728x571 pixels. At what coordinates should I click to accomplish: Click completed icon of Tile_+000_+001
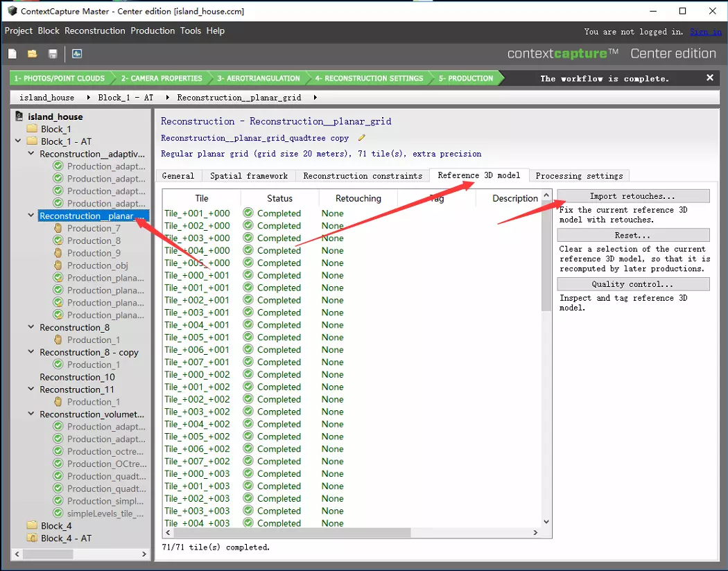[x=248, y=275]
